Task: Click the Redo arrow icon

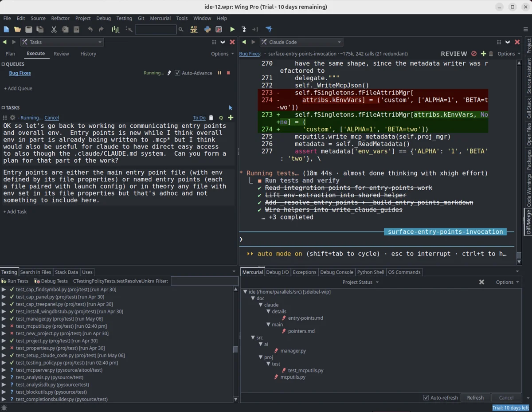Action: (x=101, y=29)
